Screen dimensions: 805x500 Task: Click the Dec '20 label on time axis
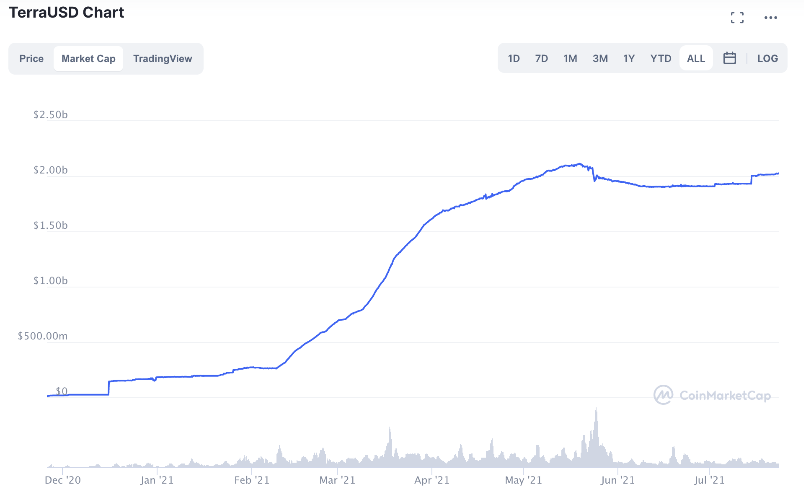click(x=63, y=480)
